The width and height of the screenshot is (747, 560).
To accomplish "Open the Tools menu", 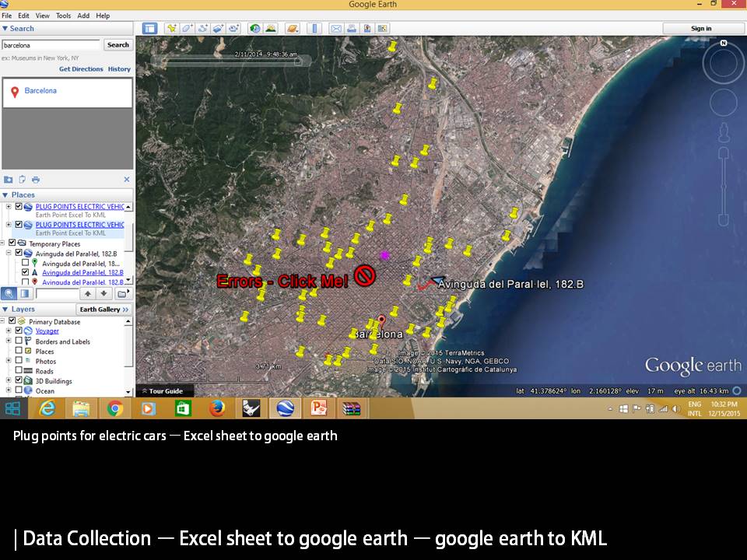I will [63, 16].
